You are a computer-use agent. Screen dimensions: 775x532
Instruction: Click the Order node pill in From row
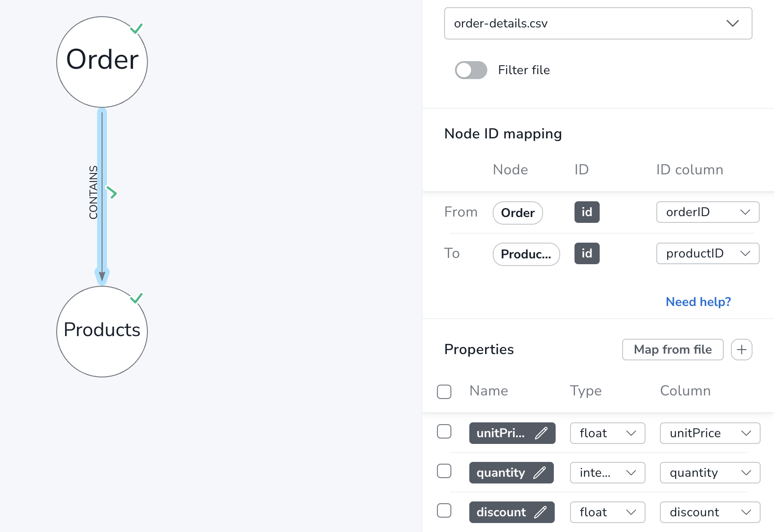(518, 213)
